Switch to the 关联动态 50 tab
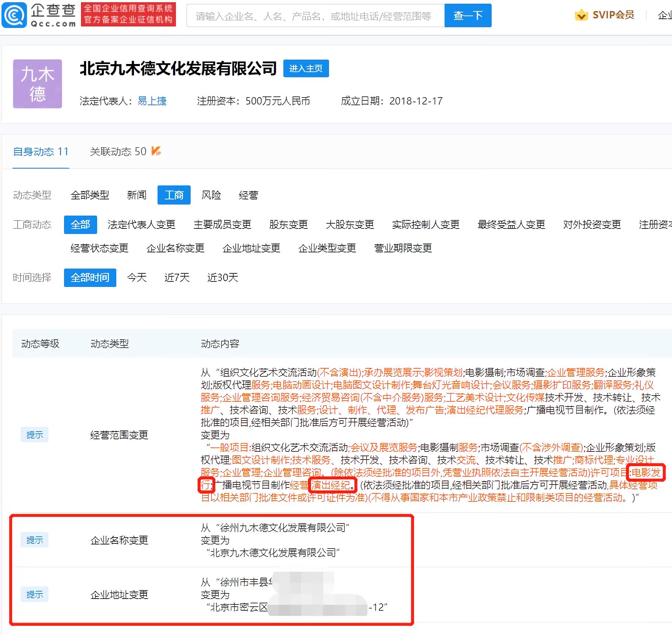The image size is (672, 635). (x=118, y=152)
